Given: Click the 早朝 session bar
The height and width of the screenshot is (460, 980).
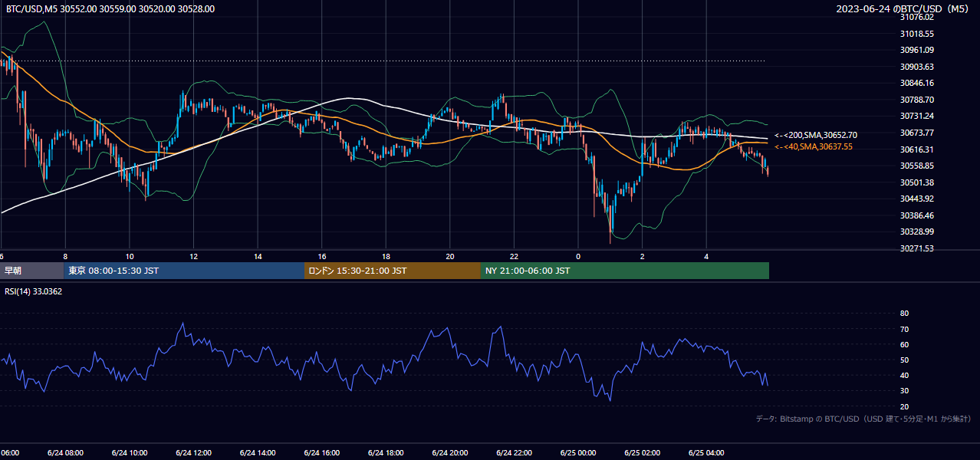Looking at the screenshot, I should pyautogui.click(x=32, y=271).
